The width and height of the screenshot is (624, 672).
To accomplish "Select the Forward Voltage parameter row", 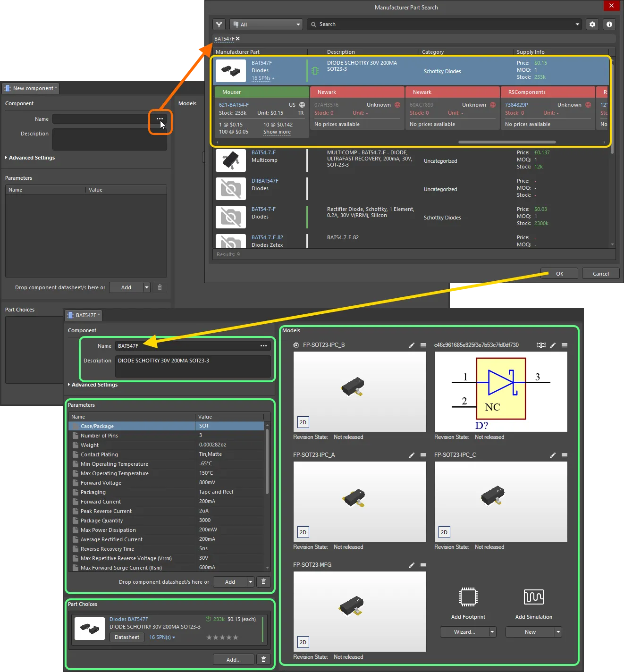I will coord(166,483).
